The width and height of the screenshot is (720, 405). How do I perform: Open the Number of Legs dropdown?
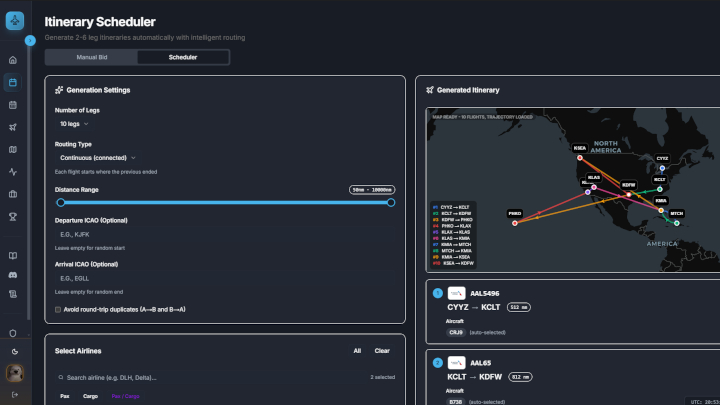pos(74,124)
